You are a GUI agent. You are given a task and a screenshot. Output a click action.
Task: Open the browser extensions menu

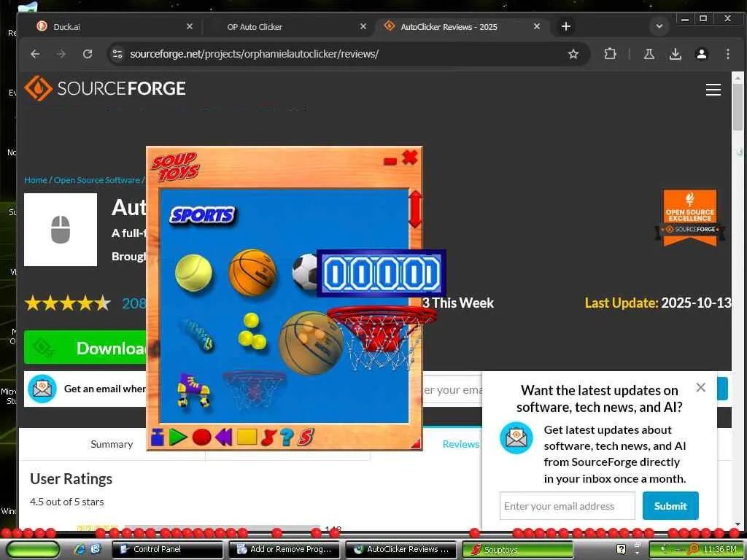pos(611,54)
